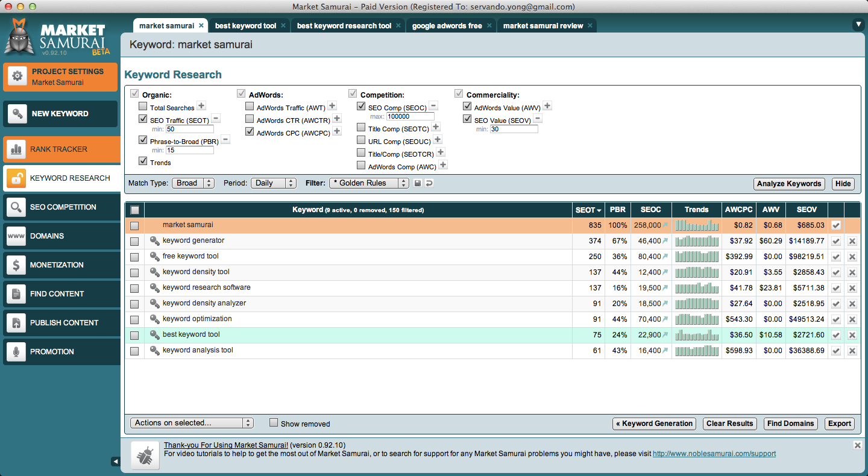868x476 pixels.
Task: Click key icon beside keyword density tool
Action: tap(155, 272)
